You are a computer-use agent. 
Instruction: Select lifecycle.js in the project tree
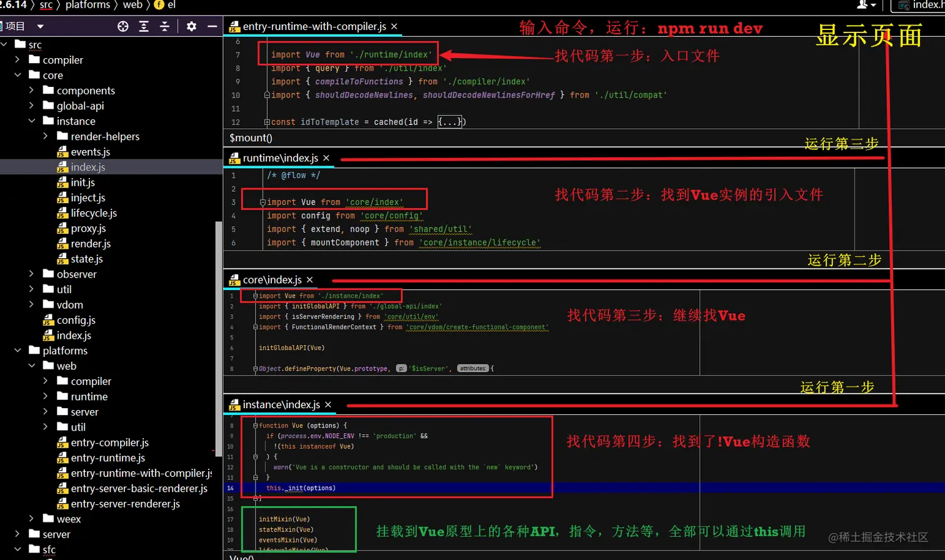point(87,213)
